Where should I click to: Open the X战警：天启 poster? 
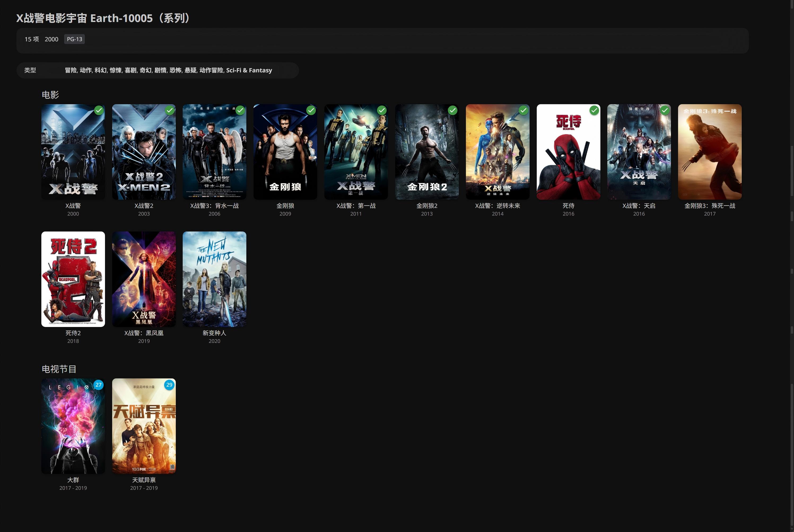pos(639,152)
